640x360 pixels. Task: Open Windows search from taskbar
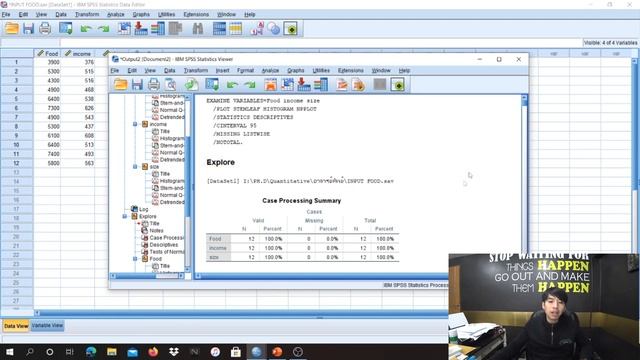click(30, 351)
